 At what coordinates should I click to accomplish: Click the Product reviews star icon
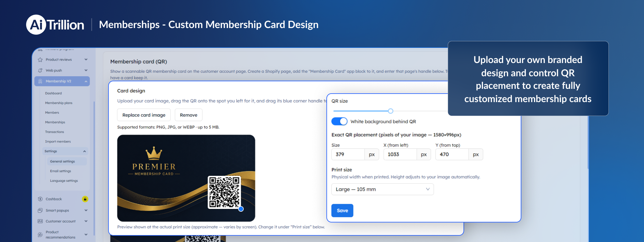tap(40, 60)
